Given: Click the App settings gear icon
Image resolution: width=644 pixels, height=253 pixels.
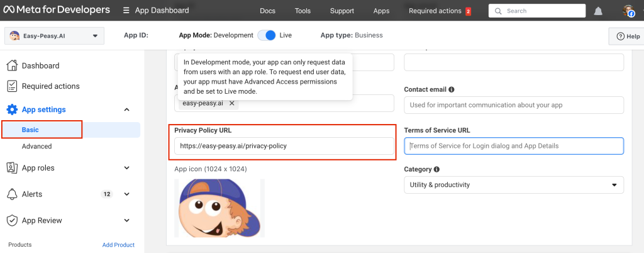Looking at the screenshot, I should point(12,110).
